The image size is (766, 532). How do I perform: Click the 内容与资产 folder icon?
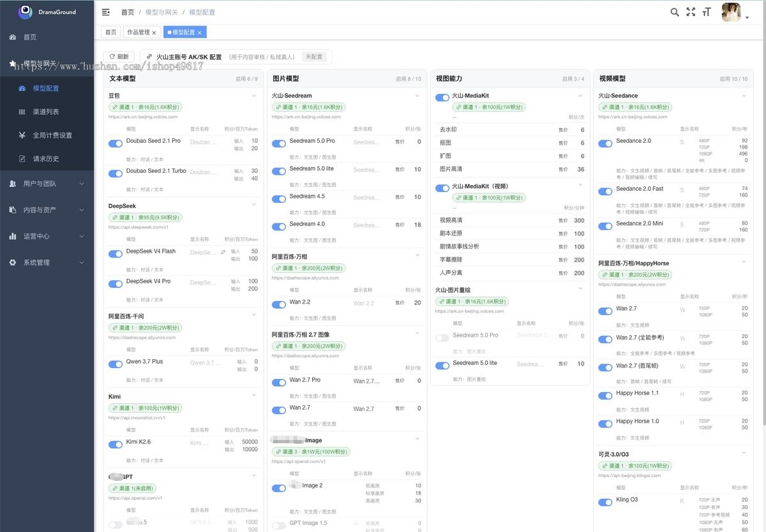13,210
